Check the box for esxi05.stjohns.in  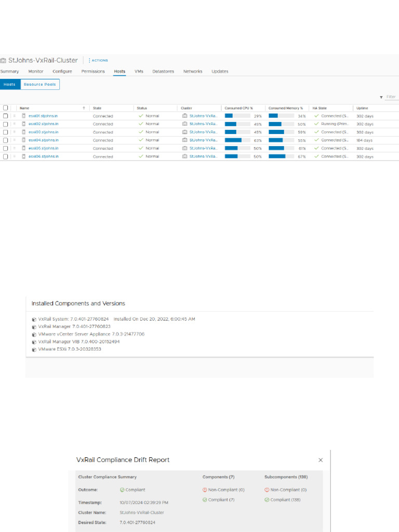(x=6, y=148)
